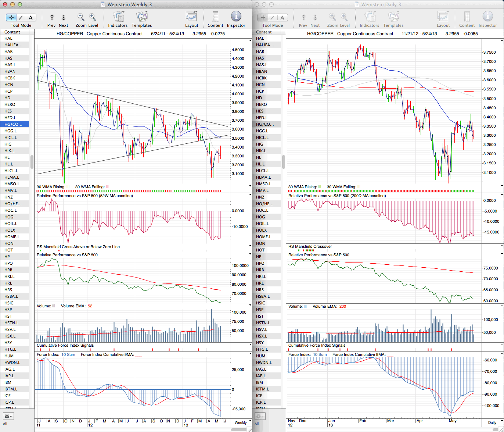Image resolution: width=504 pixels, height=432 pixels.
Task: Click the Content column header in Weekly list
Action: pos(15,32)
